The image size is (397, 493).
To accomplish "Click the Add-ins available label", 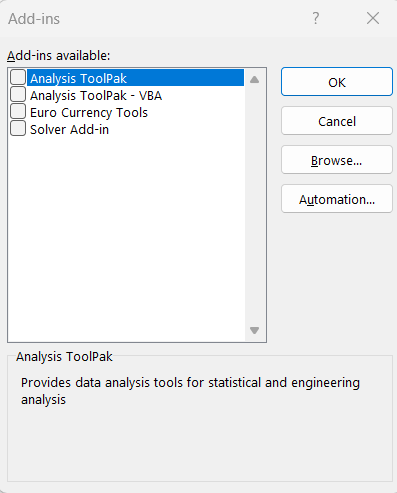I will [x=59, y=56].
